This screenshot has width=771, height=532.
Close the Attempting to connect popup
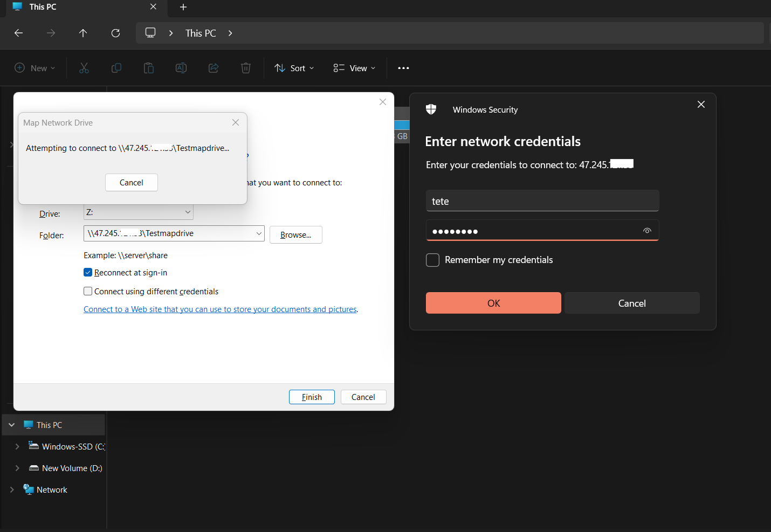[x=236, y=122]
